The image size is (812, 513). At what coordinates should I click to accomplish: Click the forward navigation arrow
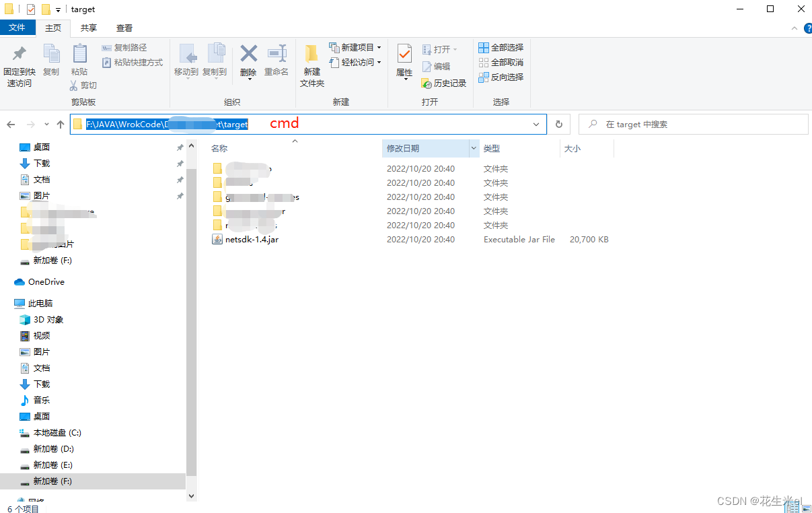click(30, 125)
